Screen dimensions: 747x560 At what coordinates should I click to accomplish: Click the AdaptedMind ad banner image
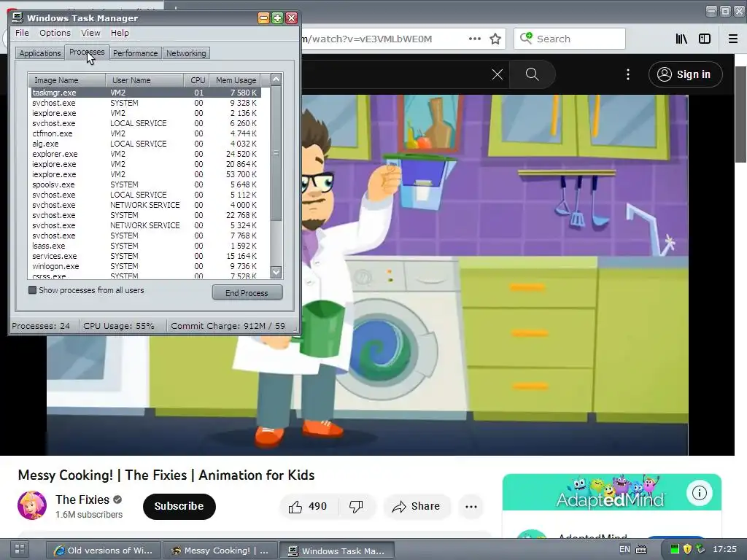612,492
